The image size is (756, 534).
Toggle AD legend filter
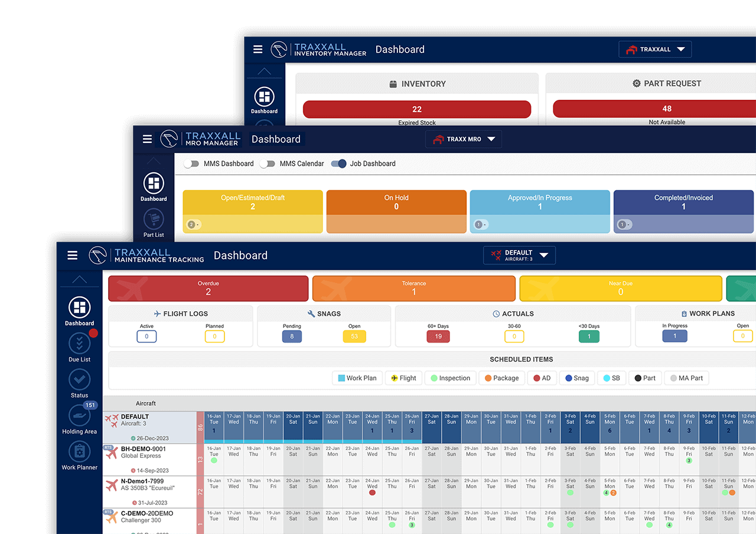coord(542,378)
